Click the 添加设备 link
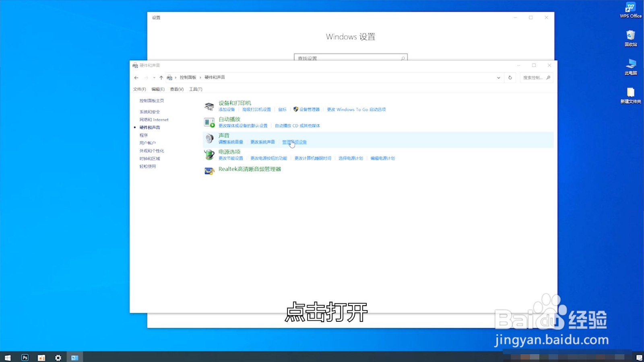Image resolution: width=644 pixels, height=362 pixels. [x=227, y=109]
